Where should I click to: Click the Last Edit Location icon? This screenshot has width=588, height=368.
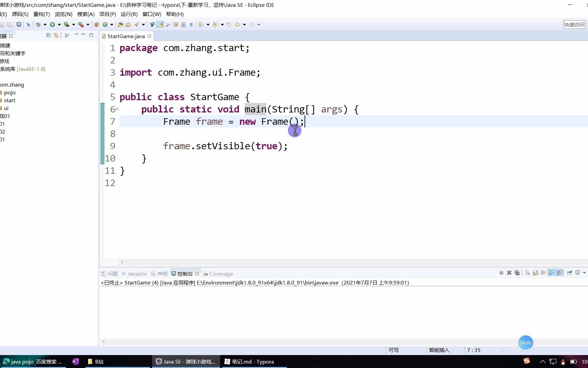point(229,25)
